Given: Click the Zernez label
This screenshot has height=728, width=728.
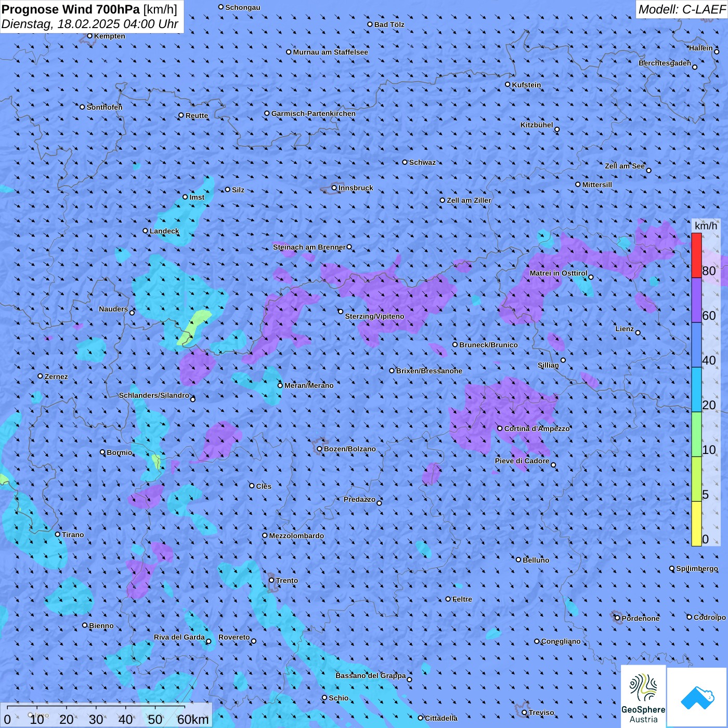Looking at the screenshot, I should click(56, 376).
